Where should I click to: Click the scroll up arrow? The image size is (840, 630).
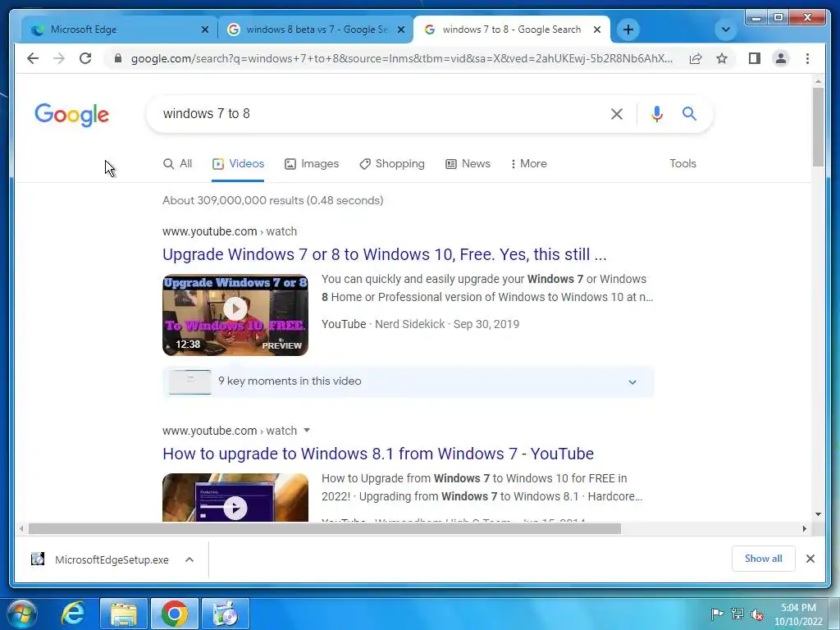818,81
